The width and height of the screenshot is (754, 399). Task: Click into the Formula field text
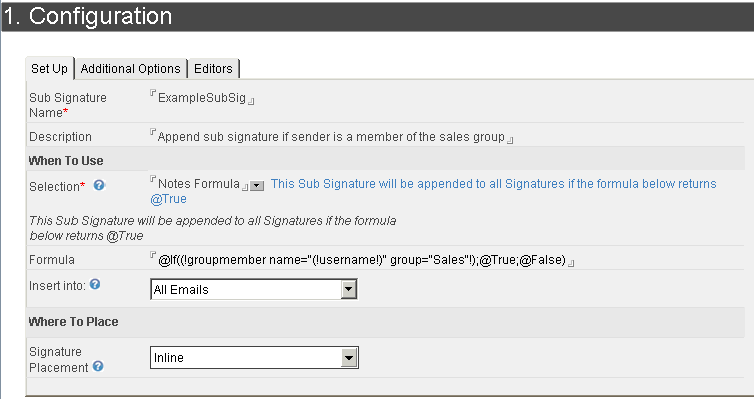click(362, 260)
